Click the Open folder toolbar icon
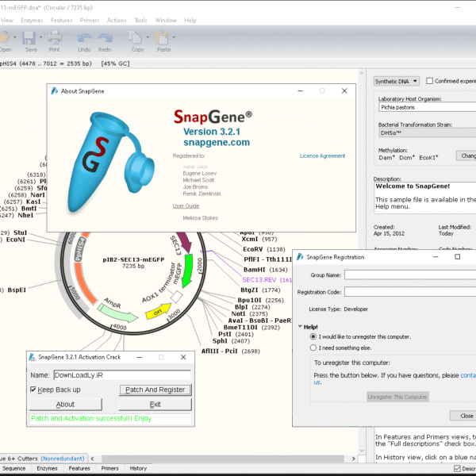 click(x=4, y=37)
